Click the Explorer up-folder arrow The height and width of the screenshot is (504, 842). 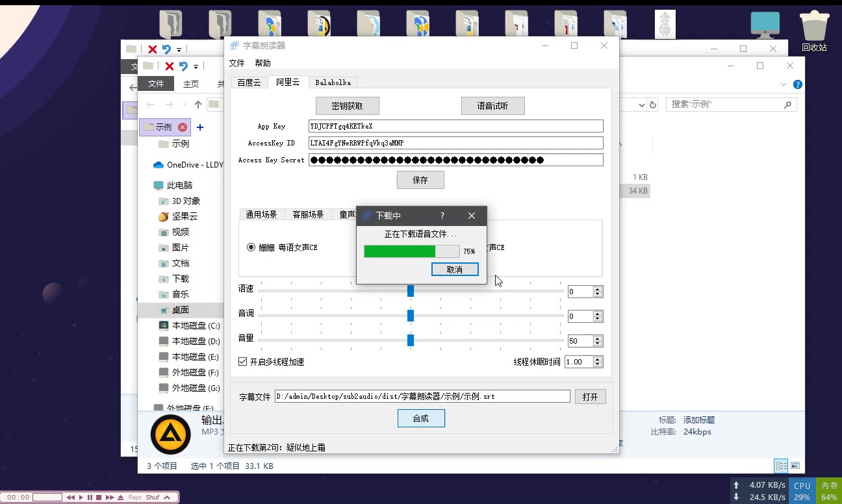pyautogui.click(x=198, y=105)
